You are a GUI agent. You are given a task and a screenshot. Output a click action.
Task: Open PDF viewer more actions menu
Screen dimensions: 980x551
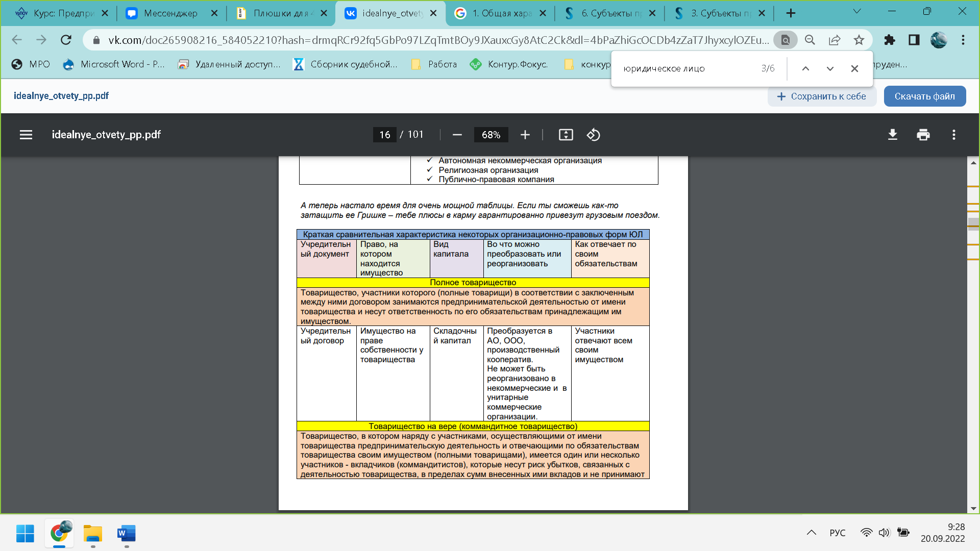pyautogui.click(x=954, y=135)
